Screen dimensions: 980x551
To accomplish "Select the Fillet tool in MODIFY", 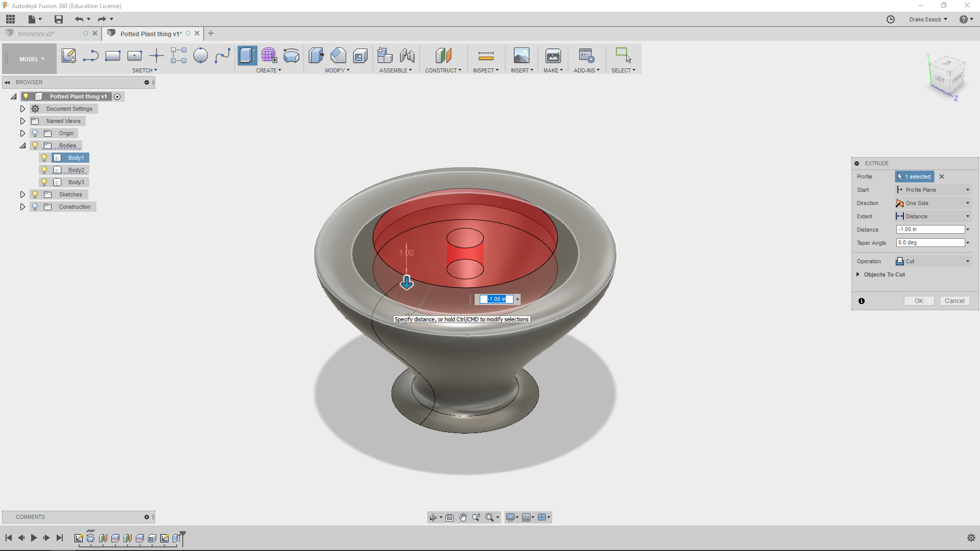I will coord(337,56).
